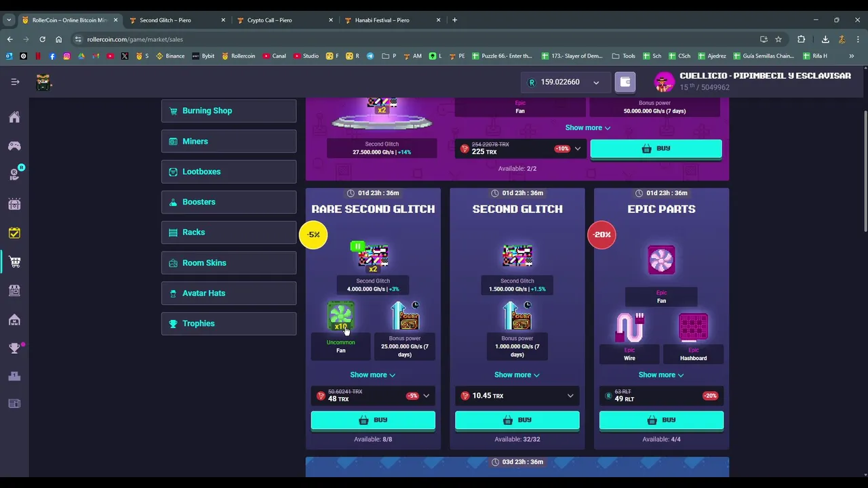Open Avatar Hats category

(x=229, y=293)
